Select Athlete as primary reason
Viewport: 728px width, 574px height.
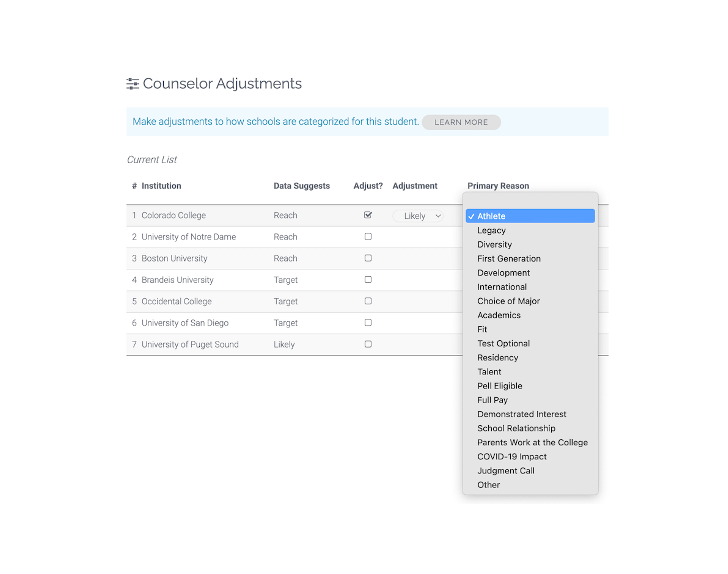530,216
